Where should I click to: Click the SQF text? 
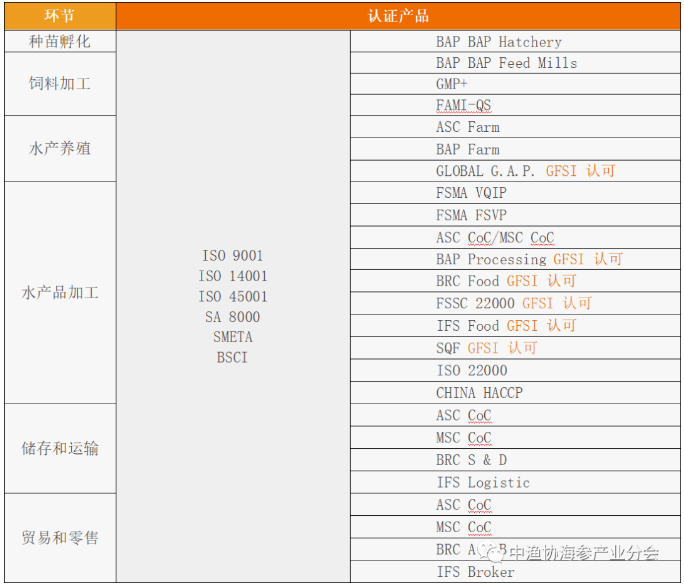point(448,348)
